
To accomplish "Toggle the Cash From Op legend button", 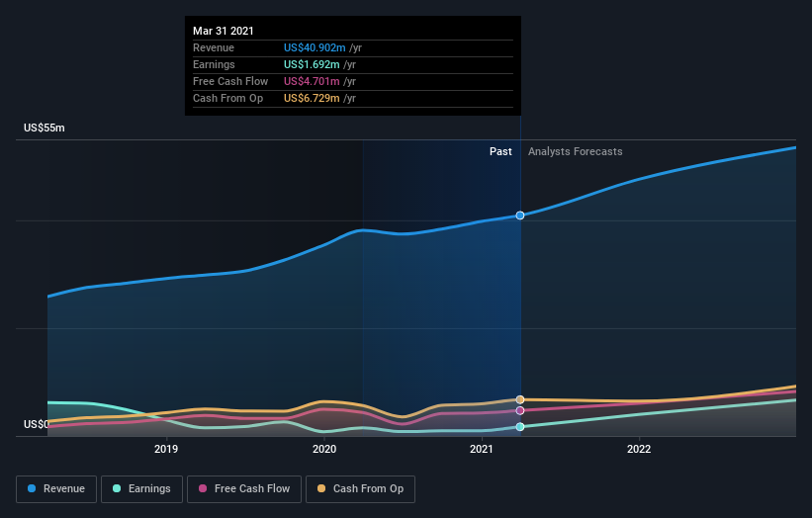I will (360, 489).
